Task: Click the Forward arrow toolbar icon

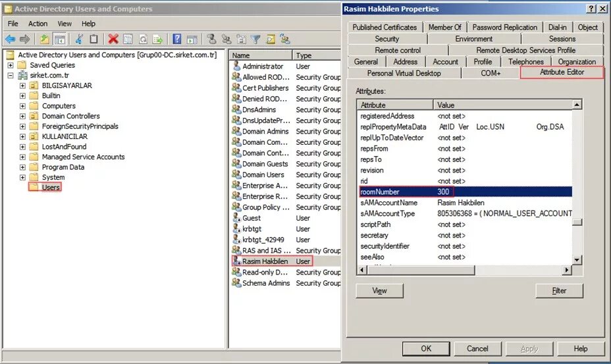Action: pos(24,39)
